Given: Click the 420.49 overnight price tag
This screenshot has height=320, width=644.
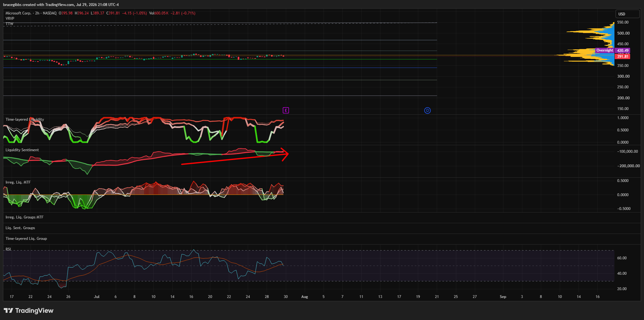Looking at the screenshot, I should pos(623,51).
